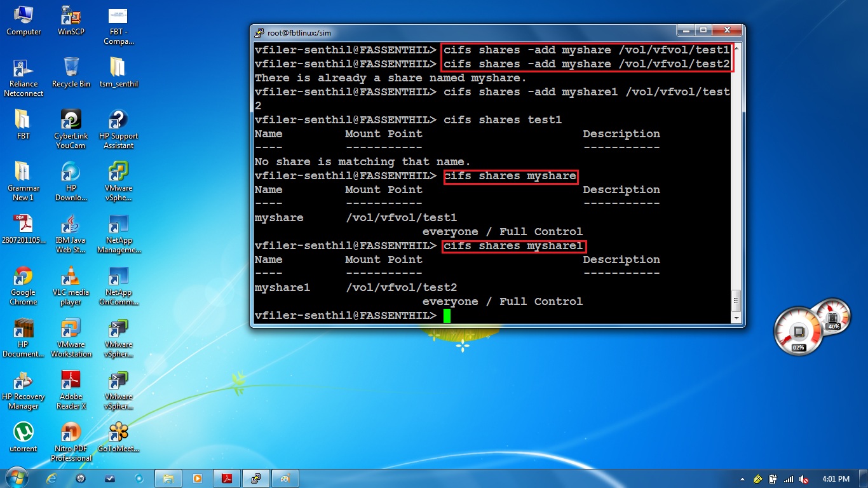The height and width of the screenshot is (488, 868).
Task: Unmute the speaker in system tray
Action: pos(803,480)
